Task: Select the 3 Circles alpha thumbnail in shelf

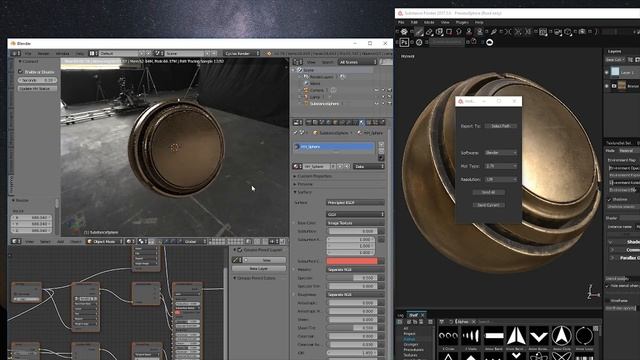Action: tap(448, 336)
